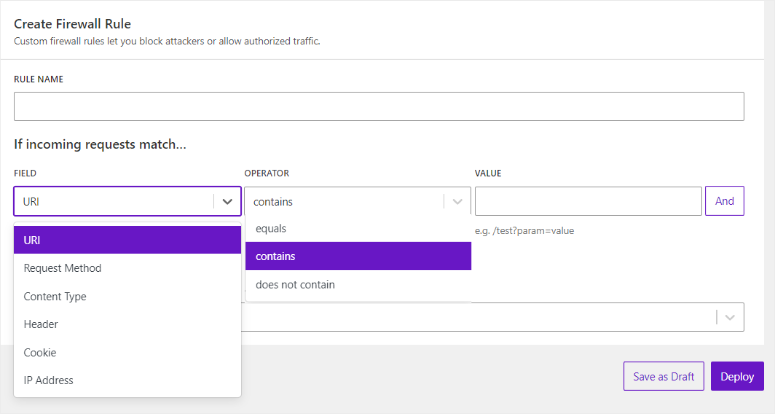Click the Rule Name text field

pos(378,107)
